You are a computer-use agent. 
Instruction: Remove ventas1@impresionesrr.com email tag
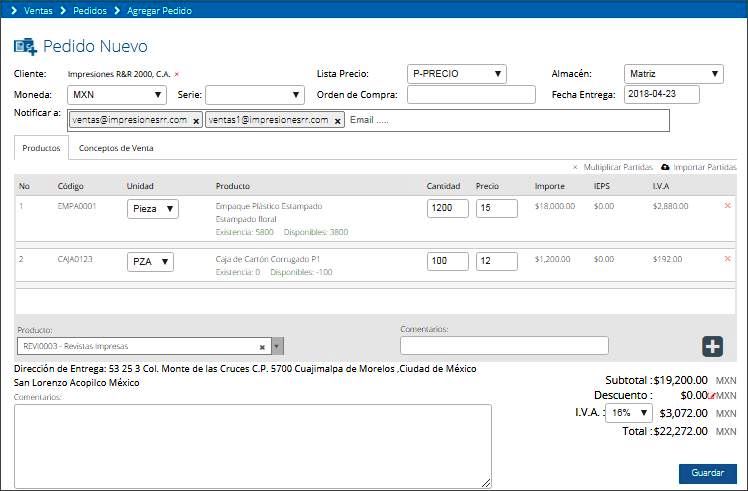(x=337, y=121)
